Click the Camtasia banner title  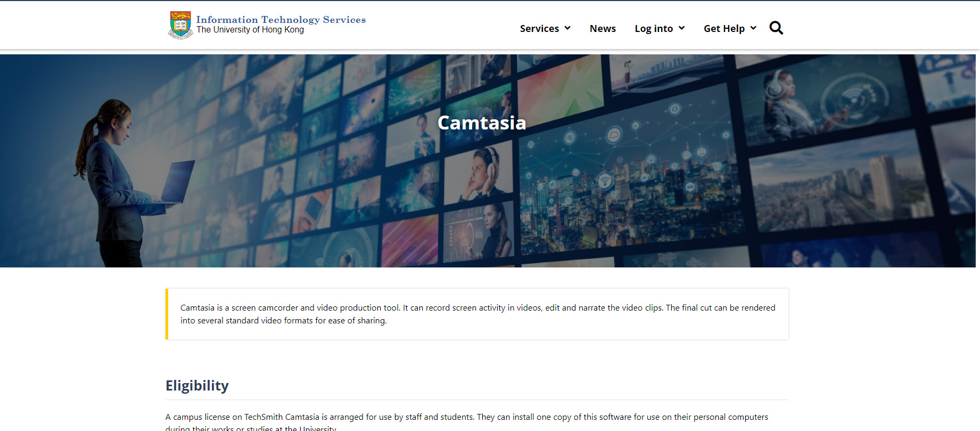tap(482, 123)
